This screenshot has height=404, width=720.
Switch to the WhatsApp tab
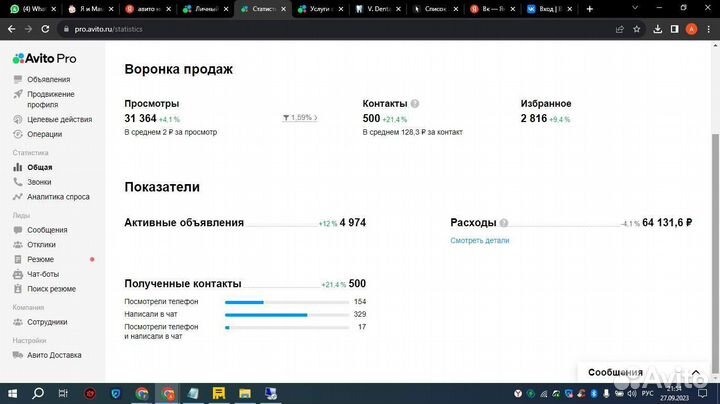32,9
